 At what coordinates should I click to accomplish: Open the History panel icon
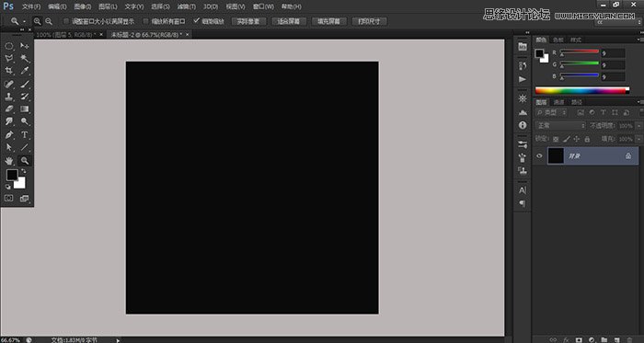coord(523,65)
